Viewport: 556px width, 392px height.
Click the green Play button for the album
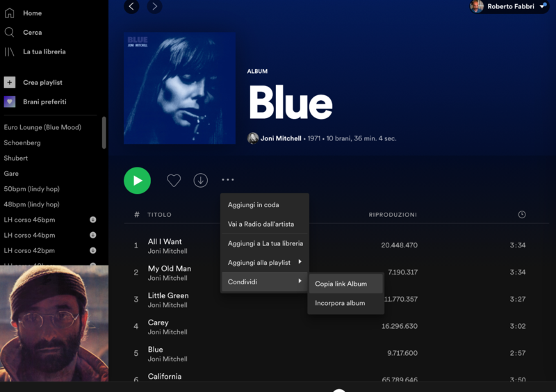[138, 181]
